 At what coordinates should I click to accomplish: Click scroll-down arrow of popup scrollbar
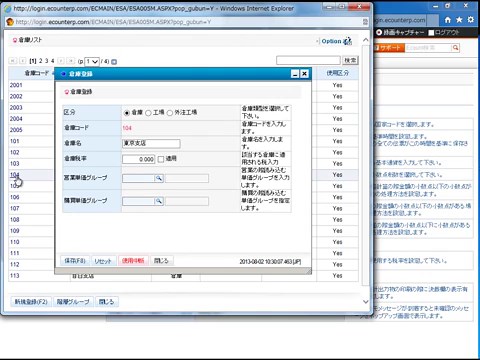[366, 302]
